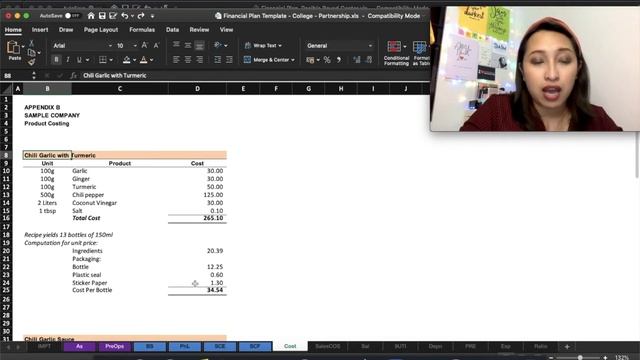Open the Data ribbon tab
This screenshot has width=640, height=360.
(172, 30)
